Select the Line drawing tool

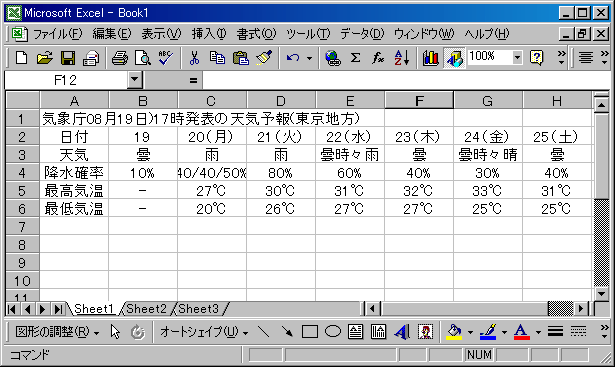[x=264, y=332]
